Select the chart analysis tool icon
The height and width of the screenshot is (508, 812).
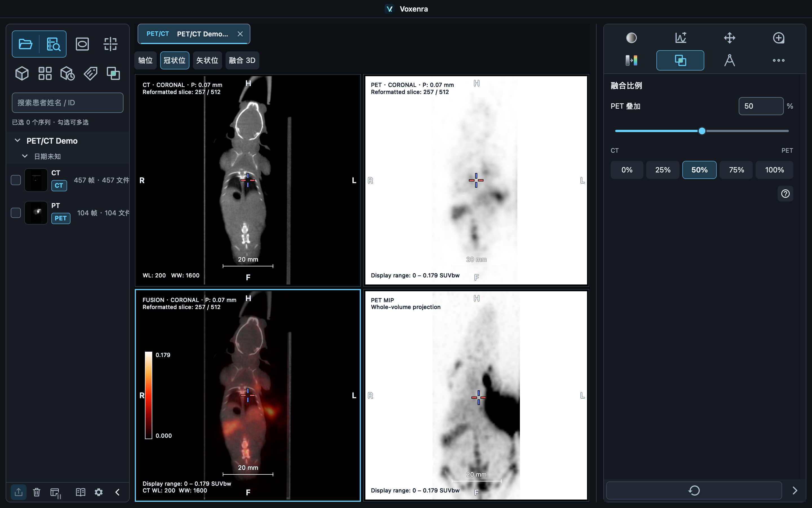(x=680, y=38)
